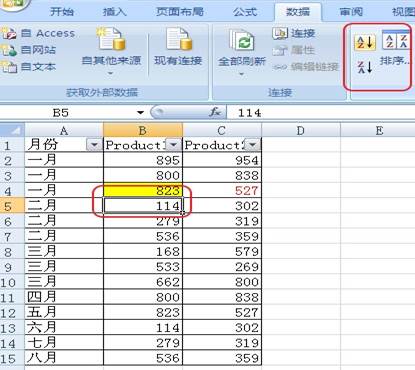This screenshot has height=370, width=415.
Task: Open 连接 connections button
Action: click(x=294, y=33)
